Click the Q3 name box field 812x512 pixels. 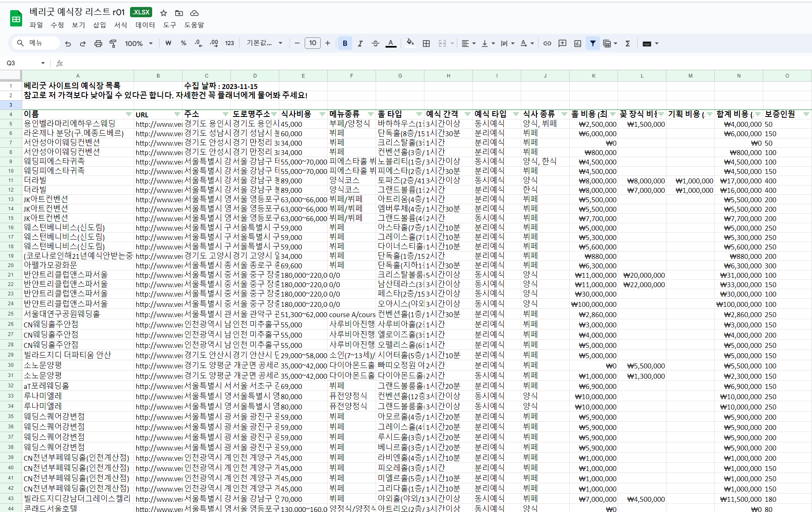tap(21, 63)
